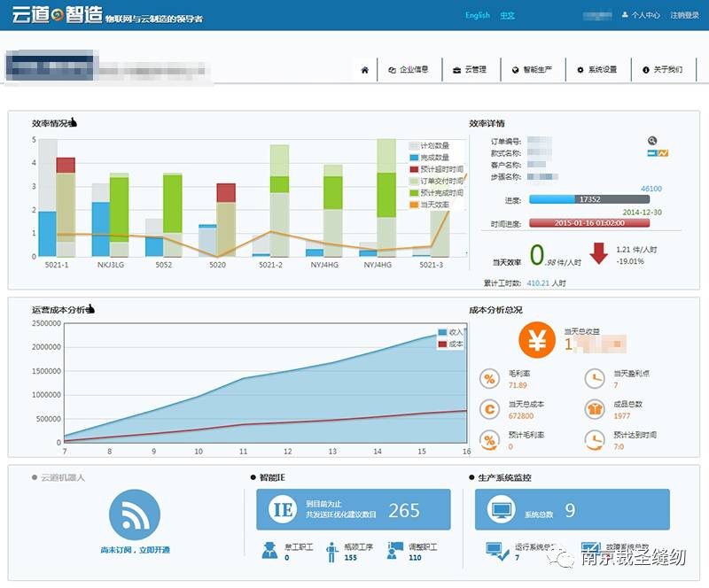Screen dimensions: 709x588
Task: Click the line-chart view icon in efficiency details
Action: tap(663, 153)
